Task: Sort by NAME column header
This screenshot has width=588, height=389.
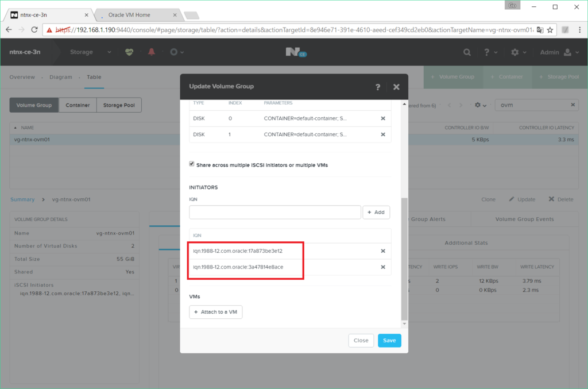Action: pyautogui.click(x=27, y=128)
